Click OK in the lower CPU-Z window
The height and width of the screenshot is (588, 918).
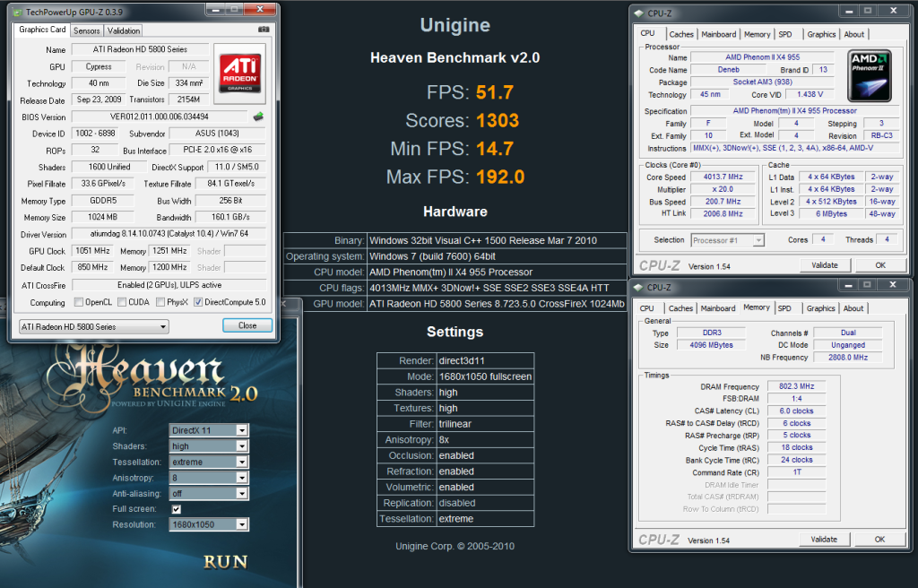click(x=879, y=540)
